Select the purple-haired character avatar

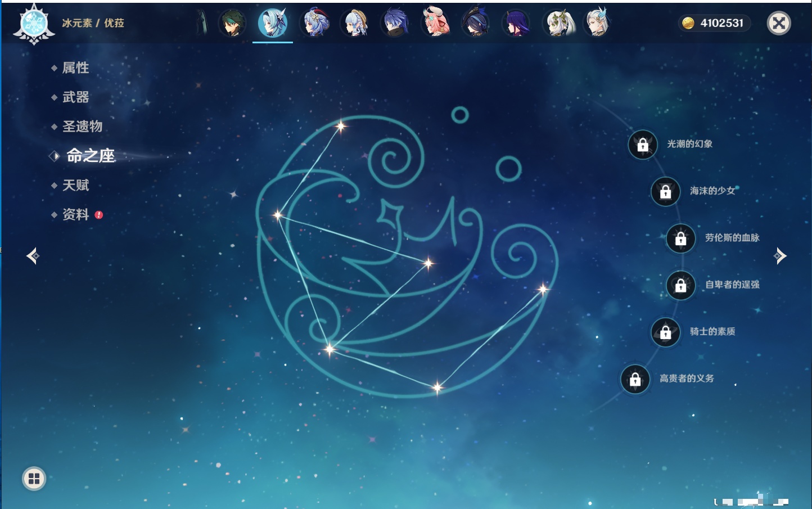coord(516,23)
